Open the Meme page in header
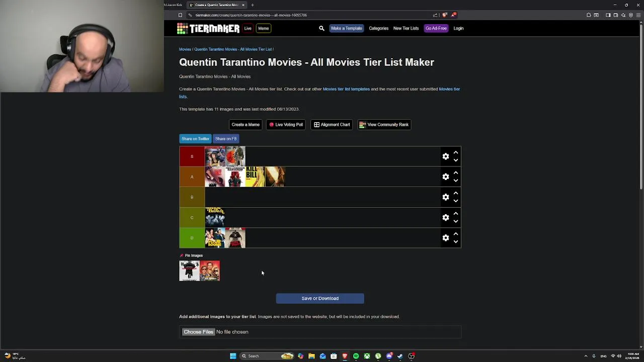 263,29
